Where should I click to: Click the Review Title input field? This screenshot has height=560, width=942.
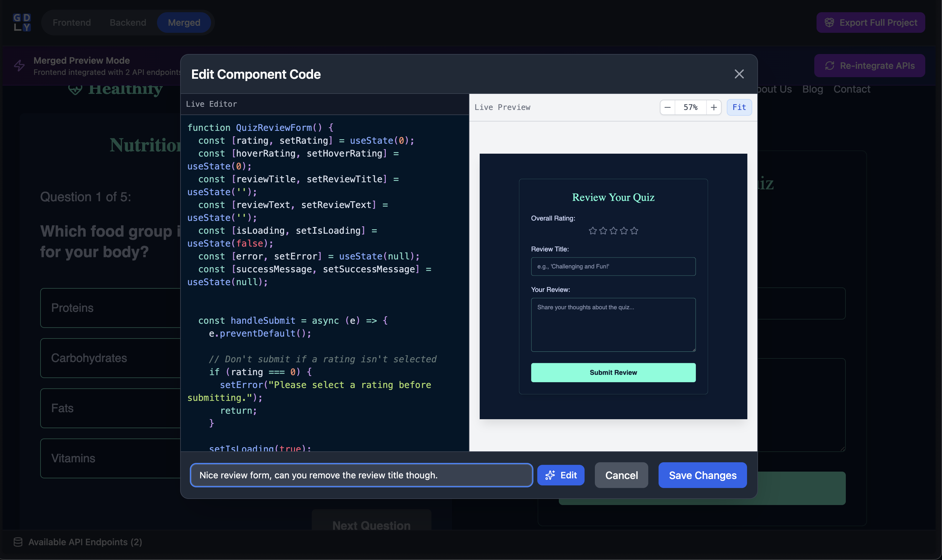coord(613,266)
